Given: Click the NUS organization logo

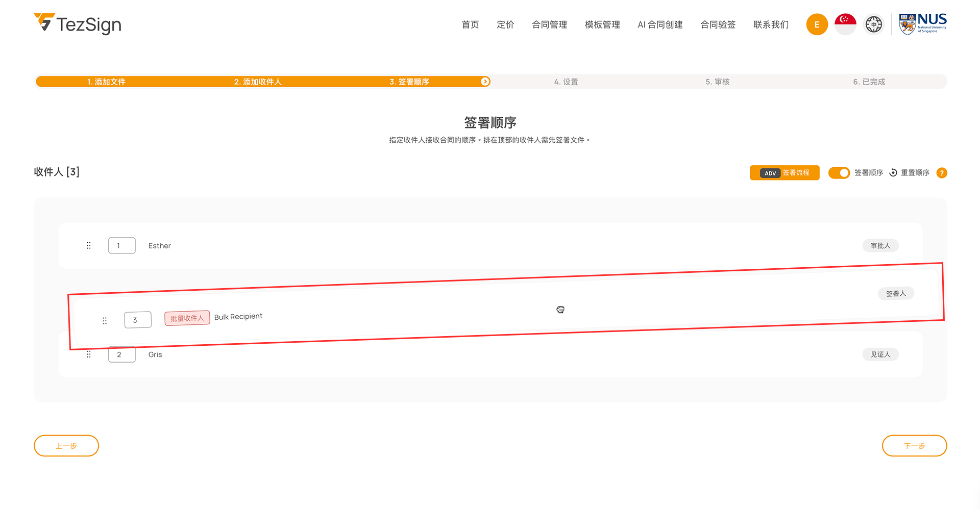Looking at the screenshot, I should click(922, 24).
